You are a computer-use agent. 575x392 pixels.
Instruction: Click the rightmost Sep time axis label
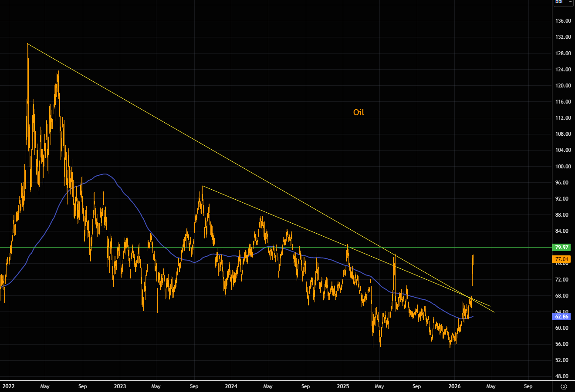pos(528,386)
